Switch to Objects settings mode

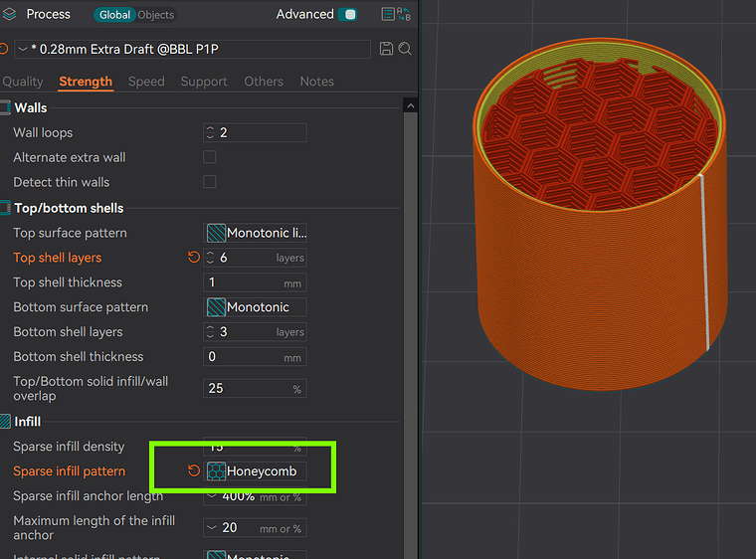(x=155, y=15)
